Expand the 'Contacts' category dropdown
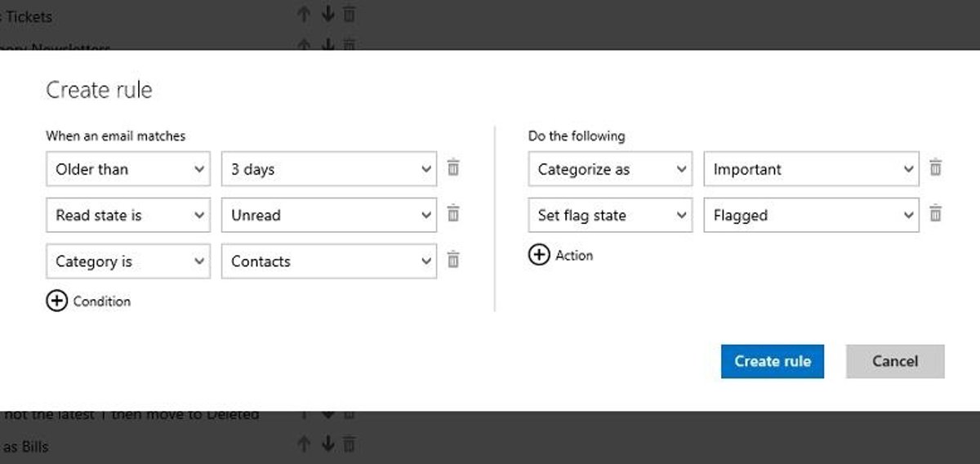 coord(328,261)
